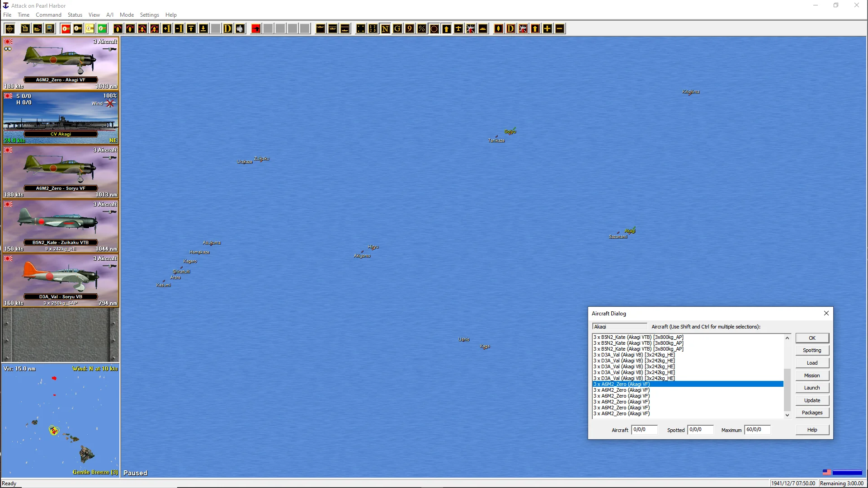The image size is (868, 488).
Task: Click the save floppy disk toolbar icon
Action: pyautogui.click(x=50, y=29)
